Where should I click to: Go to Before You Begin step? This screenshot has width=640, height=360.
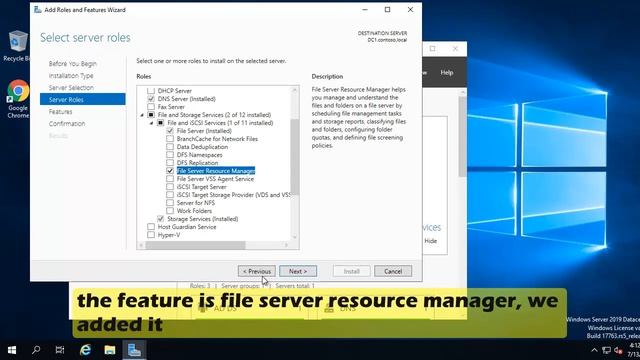pos(73,64)
